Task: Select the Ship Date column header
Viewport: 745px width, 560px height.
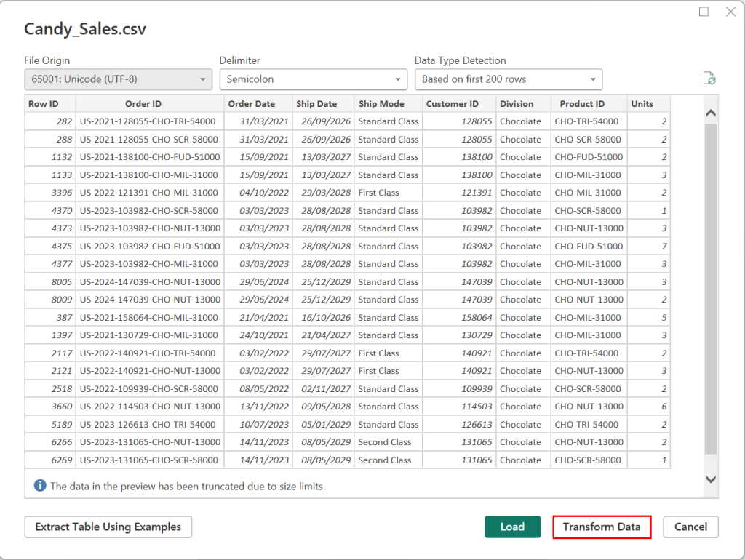Action: tap(323, 103)
